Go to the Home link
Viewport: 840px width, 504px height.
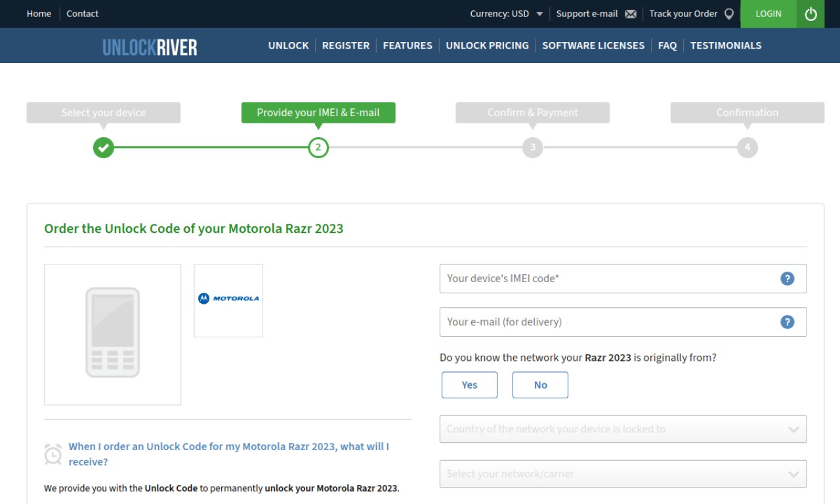(39, 14)
